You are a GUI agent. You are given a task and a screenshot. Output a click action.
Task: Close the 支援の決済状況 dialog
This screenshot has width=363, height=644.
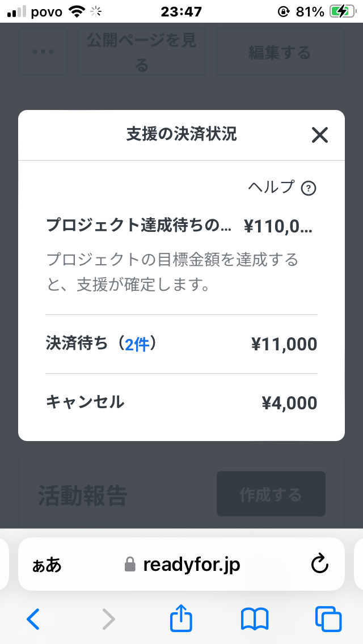[x=320, y=135]
